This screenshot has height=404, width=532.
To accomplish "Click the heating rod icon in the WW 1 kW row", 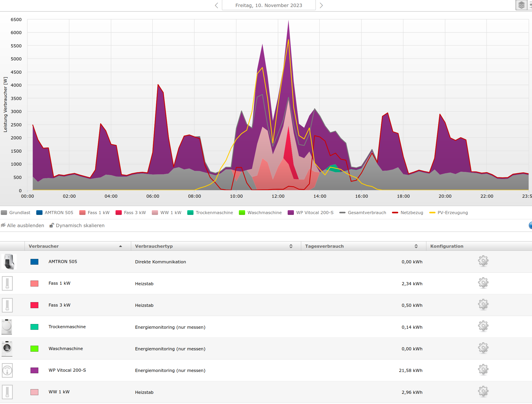I will click(7, 392).
